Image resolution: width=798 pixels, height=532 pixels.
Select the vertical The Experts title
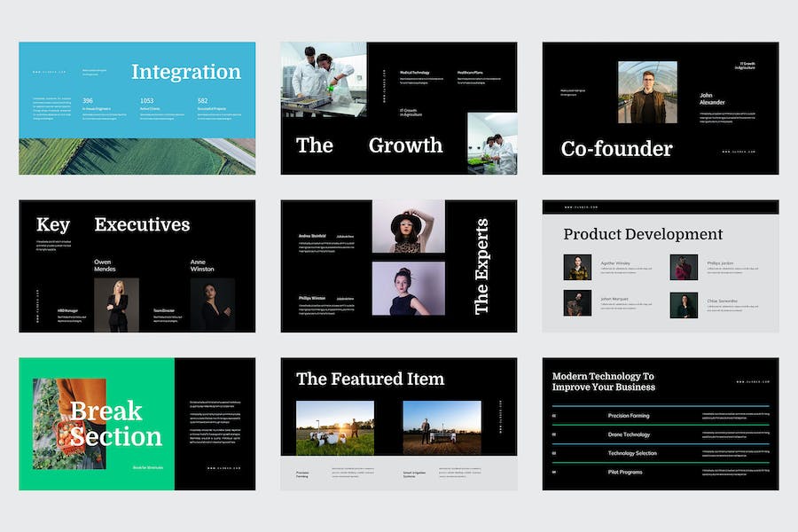(481, 266)
